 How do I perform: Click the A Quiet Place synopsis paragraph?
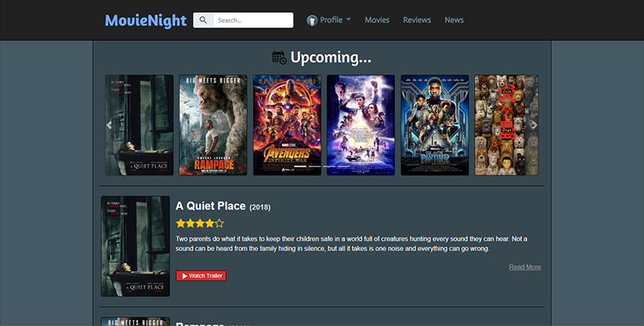click(351, 243)
